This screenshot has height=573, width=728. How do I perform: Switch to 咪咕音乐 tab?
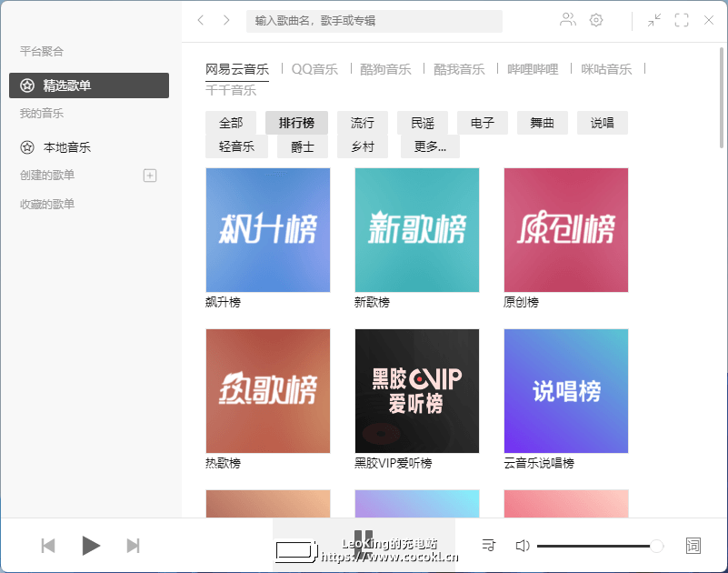click(606, 69)
